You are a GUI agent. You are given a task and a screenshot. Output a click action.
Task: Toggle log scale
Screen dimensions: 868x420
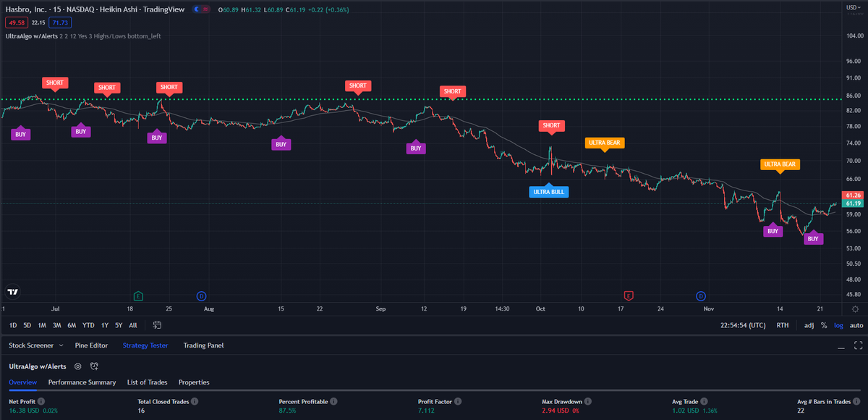(838, 325)
